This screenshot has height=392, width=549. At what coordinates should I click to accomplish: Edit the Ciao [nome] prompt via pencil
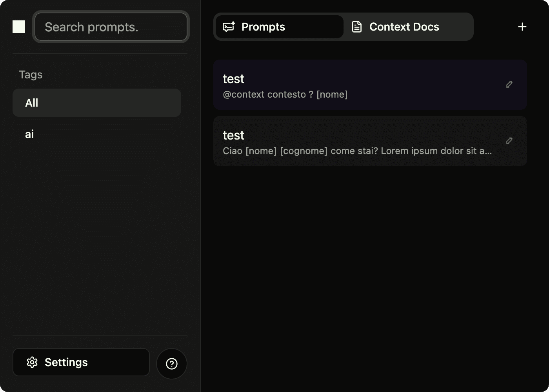click(509, 141)
